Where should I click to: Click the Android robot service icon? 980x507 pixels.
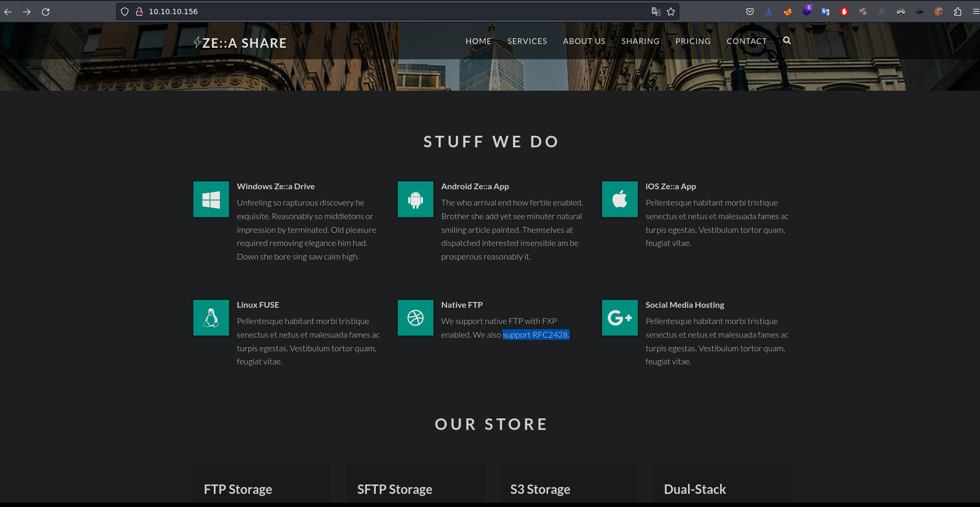tap(416, 199)
